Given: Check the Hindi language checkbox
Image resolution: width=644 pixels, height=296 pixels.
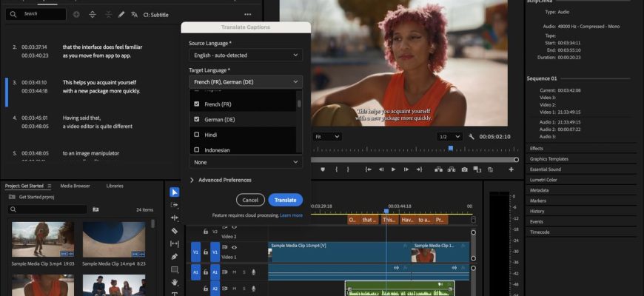Looking at the screenshot, I should coord(196,135).
